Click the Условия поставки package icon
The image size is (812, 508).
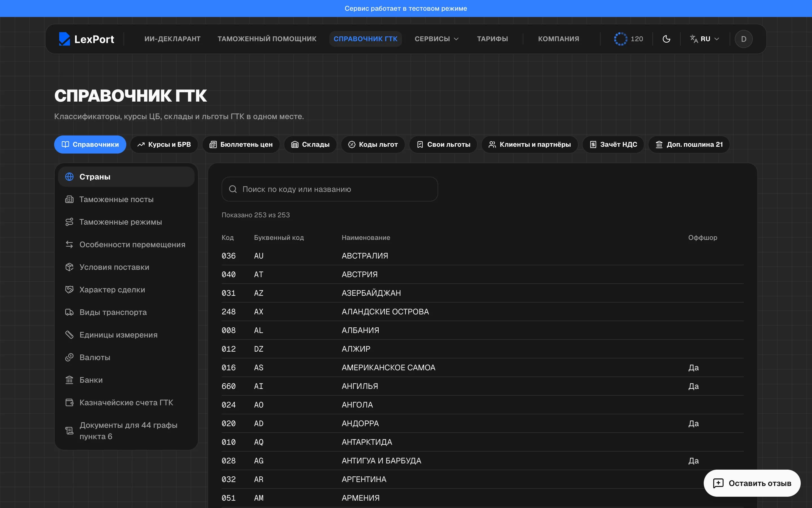tap(69, 267)
